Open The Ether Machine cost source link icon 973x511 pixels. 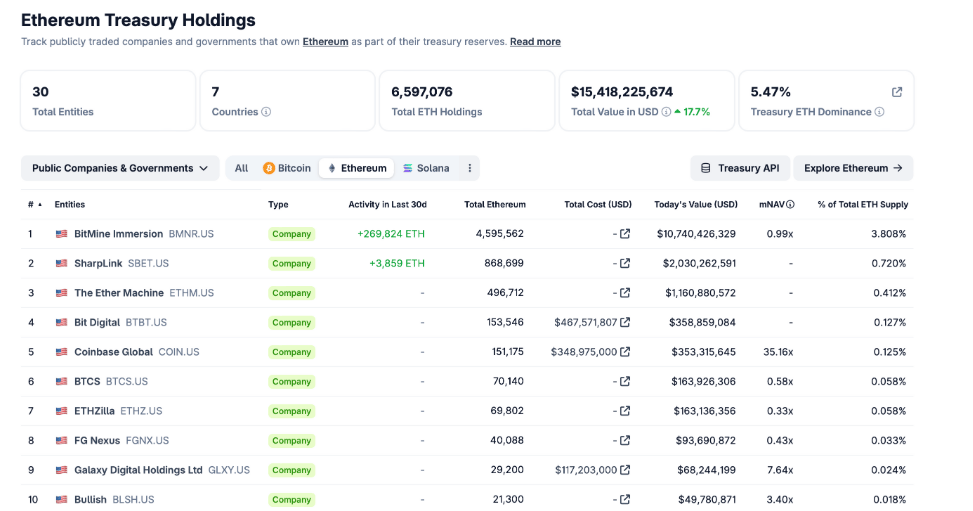click(x=625, y=292)
